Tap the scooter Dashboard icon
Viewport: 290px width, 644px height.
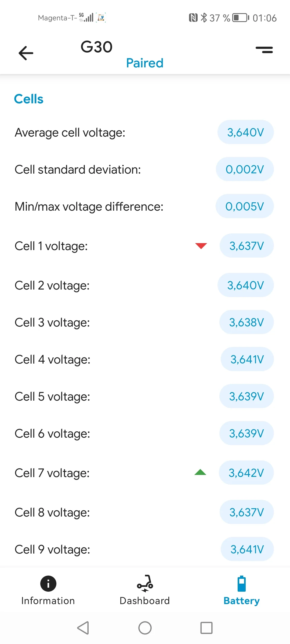tap(145, 583)
